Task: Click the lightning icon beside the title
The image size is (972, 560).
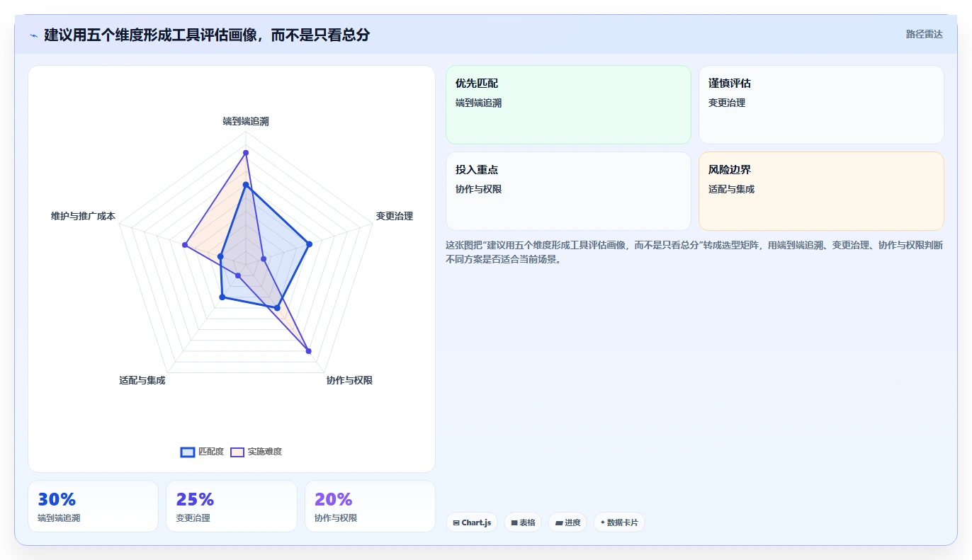Action: click(x=34, y=35)
